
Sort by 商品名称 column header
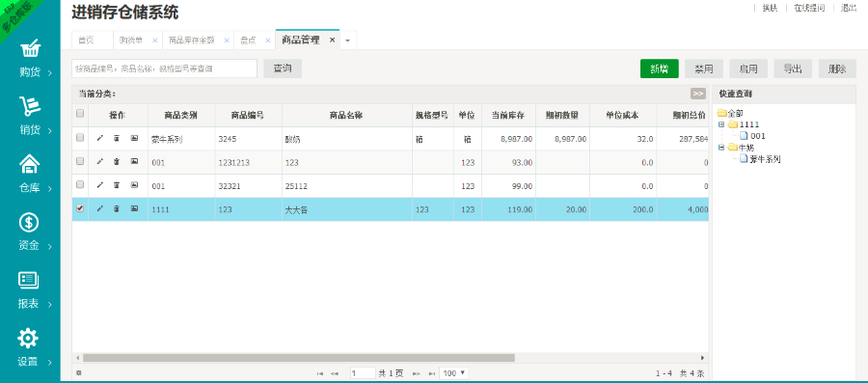pos(346,116)
